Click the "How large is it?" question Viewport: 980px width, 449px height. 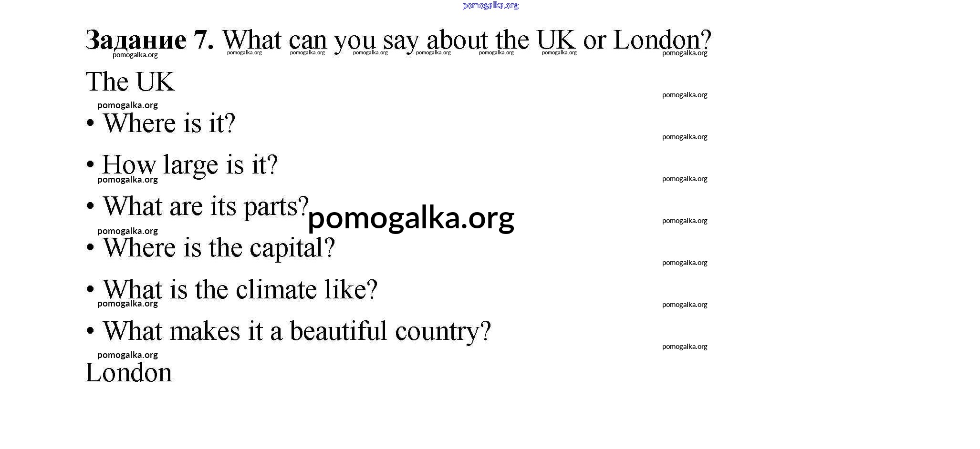pos(189,165)
